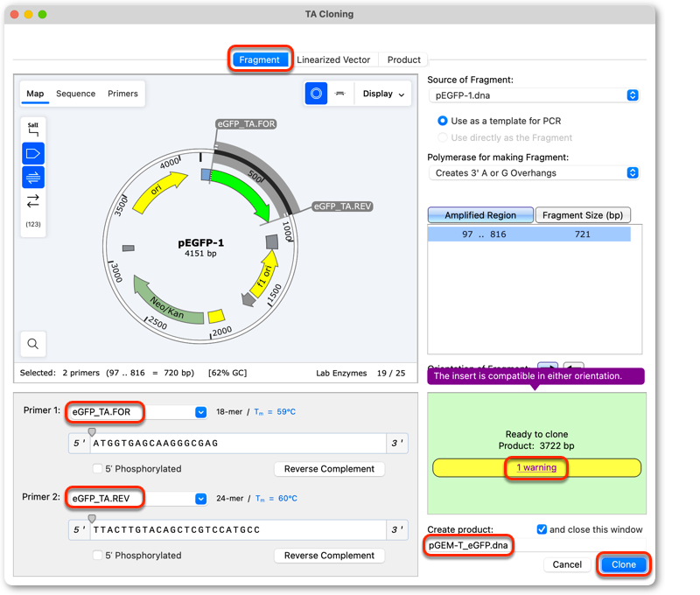Sort by Amplified Region column header
Image resolution: width=700 pixels, height=595 pixels.
[x=480, y=215]
